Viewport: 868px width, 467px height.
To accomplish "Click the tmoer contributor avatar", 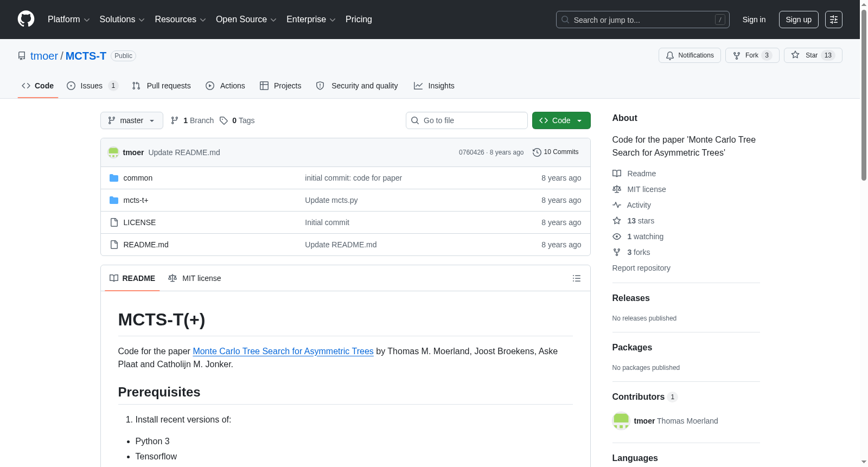I will click(621, 421).
